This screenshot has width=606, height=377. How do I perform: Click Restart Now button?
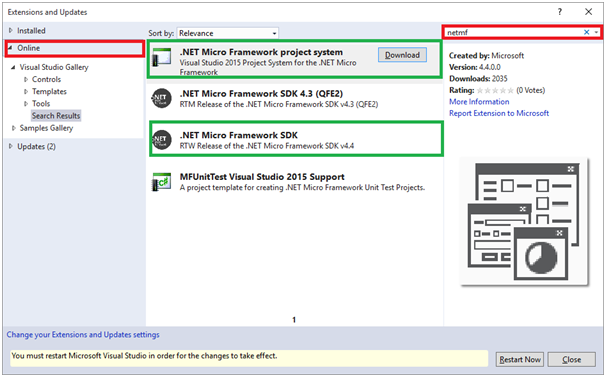point(520,360)
